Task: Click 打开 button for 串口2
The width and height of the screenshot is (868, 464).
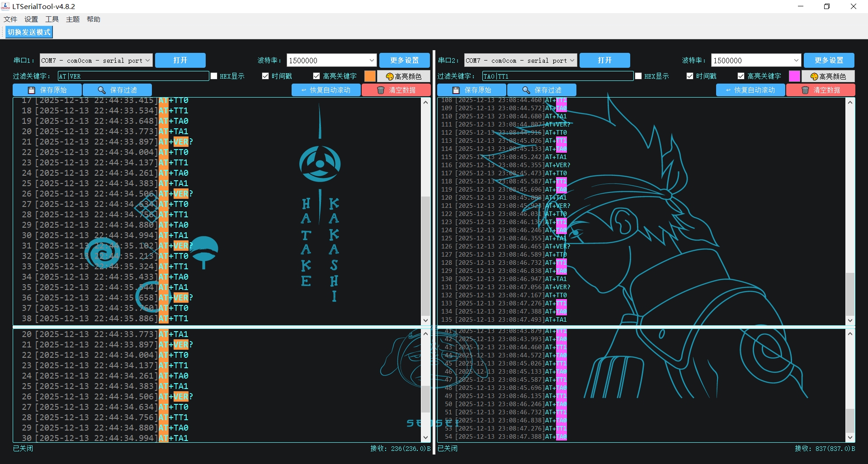Action: tap(605, 60)
